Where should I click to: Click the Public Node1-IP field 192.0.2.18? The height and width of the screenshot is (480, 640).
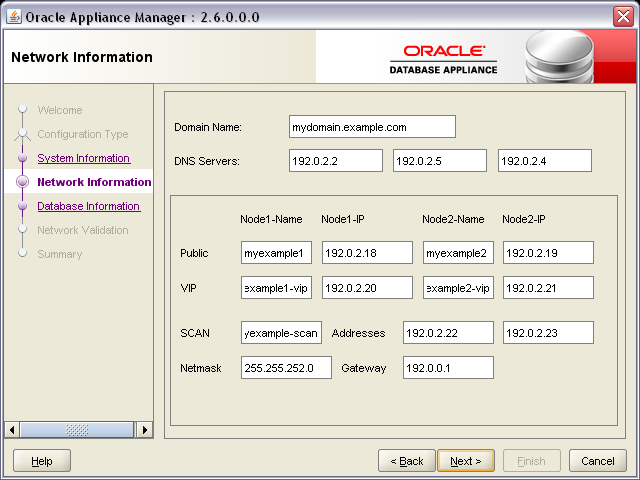[x=367, y=253]
